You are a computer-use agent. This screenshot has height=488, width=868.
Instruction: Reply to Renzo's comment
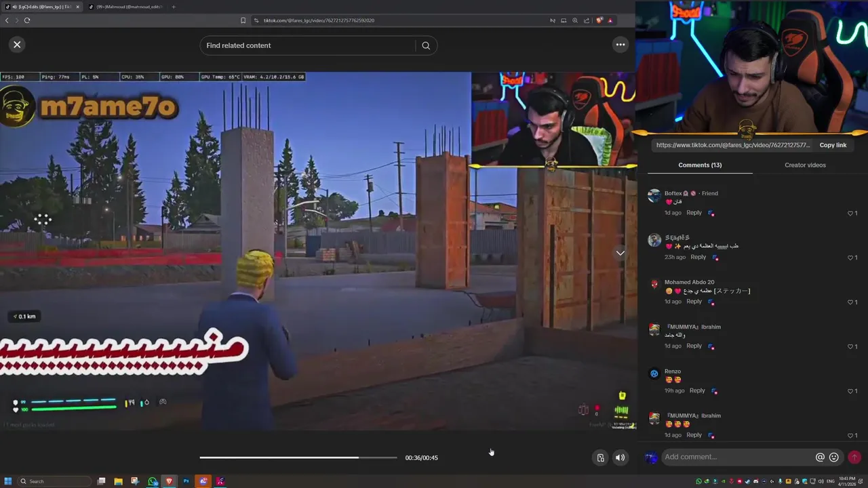[697, 390]
